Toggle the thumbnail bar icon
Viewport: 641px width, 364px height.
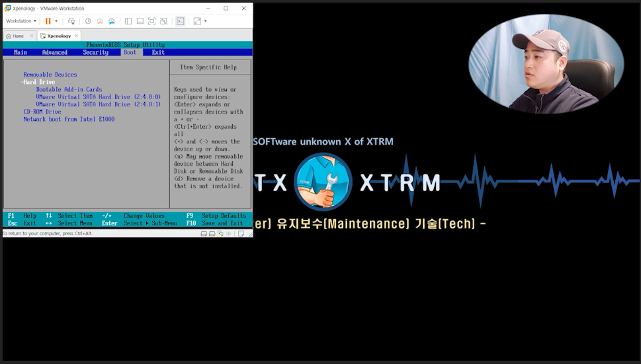pyautogui.click(x=140, y=21)
